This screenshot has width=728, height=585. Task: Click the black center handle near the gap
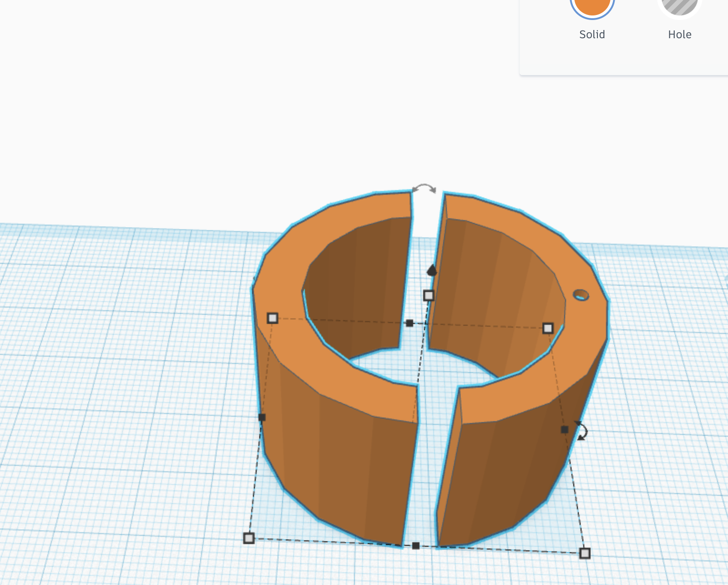click(409, 323)
